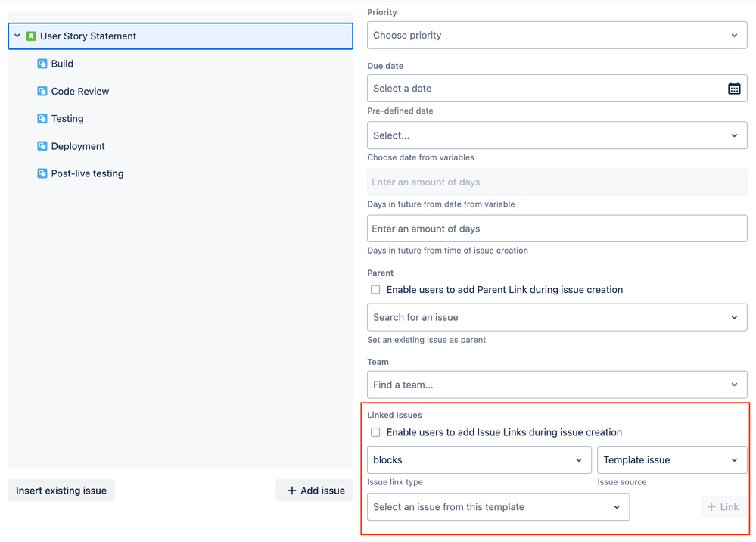Change the issue link type from blocks
Viewport: 756px width, 542px height.
click(479, 459)
